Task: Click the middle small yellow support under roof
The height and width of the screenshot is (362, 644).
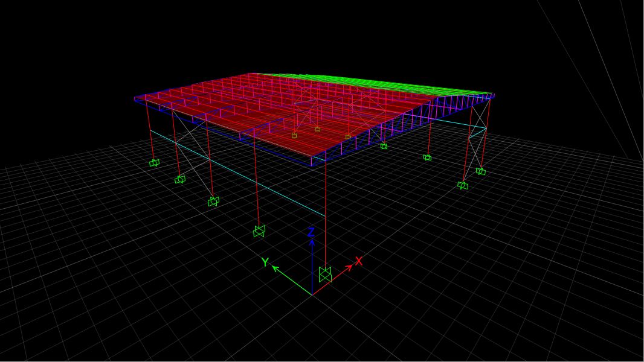Action: pyautogui.click(x=318, y=129)
